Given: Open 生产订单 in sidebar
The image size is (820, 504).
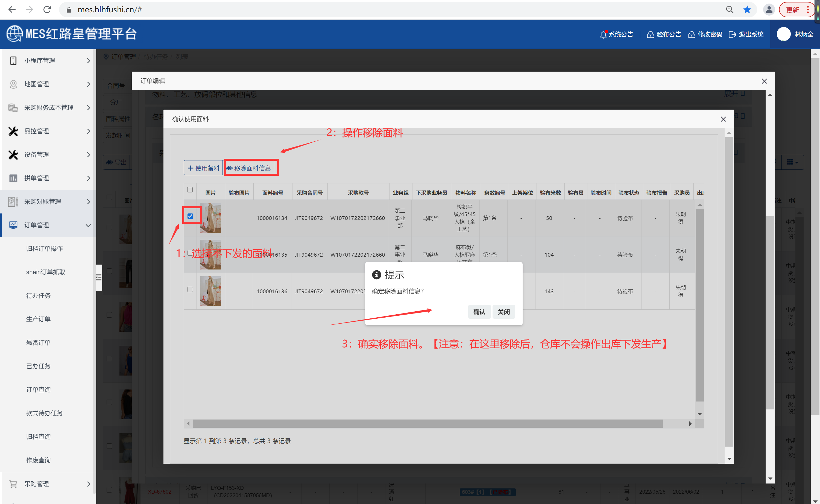Looking at the screenshot, I should coord(38,319).
